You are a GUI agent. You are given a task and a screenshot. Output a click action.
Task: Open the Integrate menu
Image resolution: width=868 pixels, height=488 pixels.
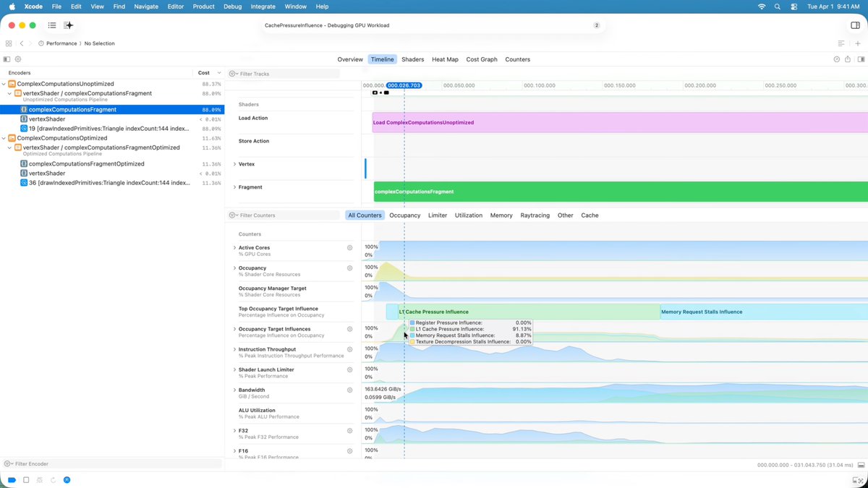click(263, 7)
